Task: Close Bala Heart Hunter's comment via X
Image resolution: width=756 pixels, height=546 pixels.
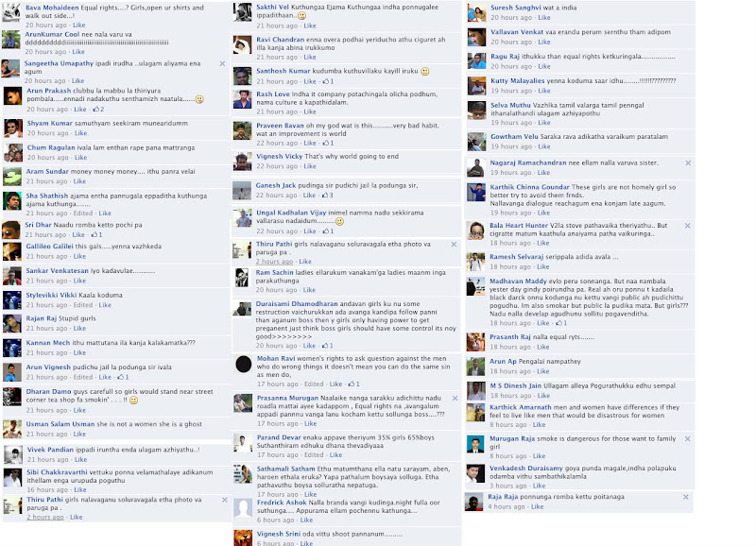Action: click(x=688, y=226)
